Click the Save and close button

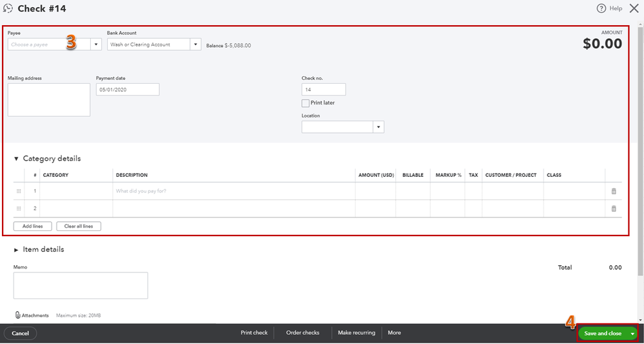pyautogui.click(x=603, y=334)
